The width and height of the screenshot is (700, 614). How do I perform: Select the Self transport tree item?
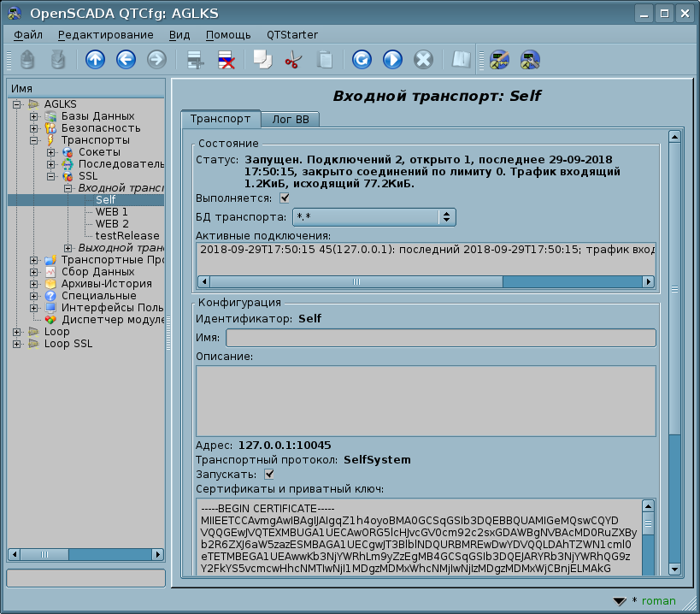tap(105, 199)
